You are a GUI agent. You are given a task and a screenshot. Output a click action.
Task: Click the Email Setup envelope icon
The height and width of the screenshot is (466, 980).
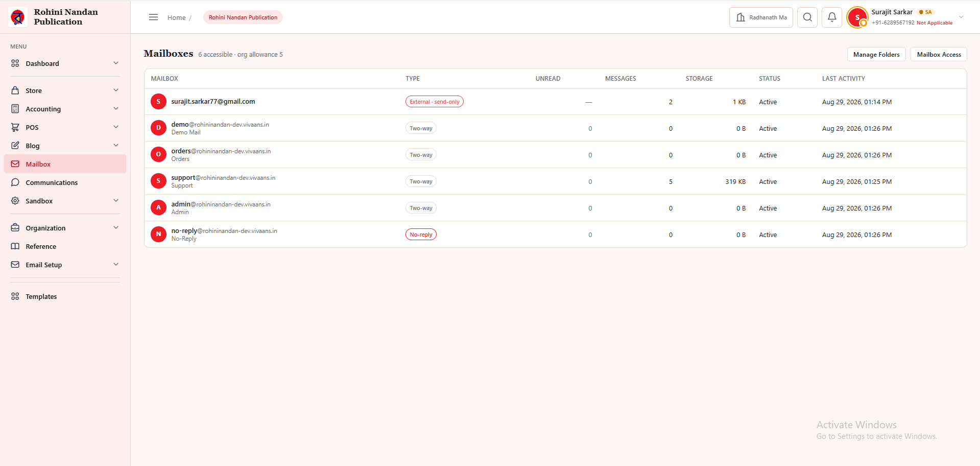[15, 265]
